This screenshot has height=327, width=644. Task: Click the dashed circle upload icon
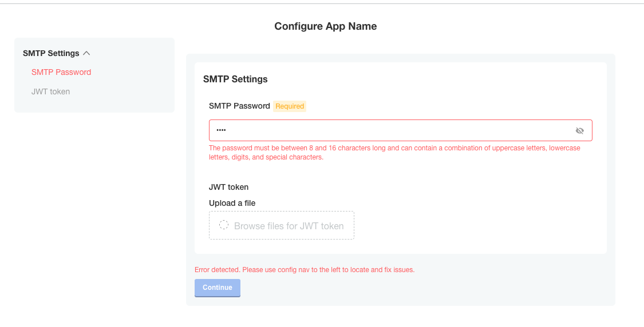[x=224, y=225]
